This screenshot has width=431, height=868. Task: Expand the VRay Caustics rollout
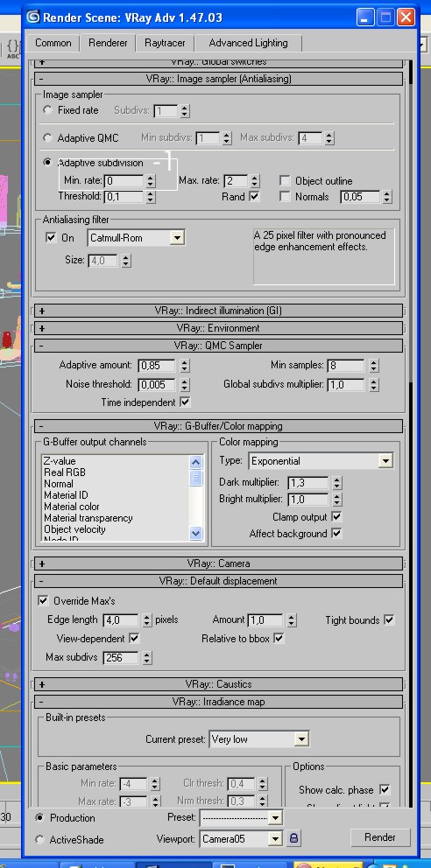pyautogui.click(x=218, y=684)
